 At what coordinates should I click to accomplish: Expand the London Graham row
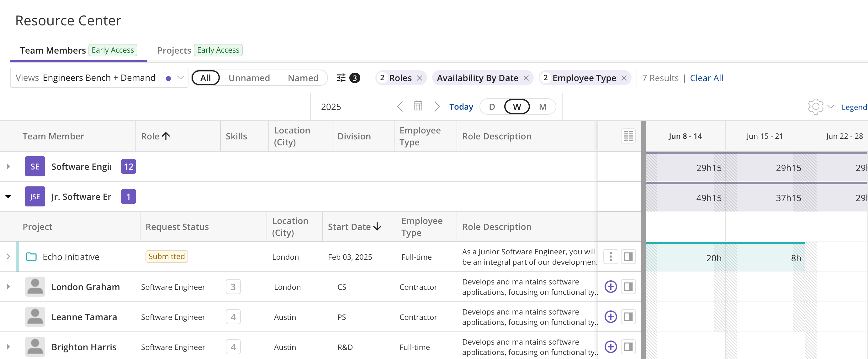(8, 287)
